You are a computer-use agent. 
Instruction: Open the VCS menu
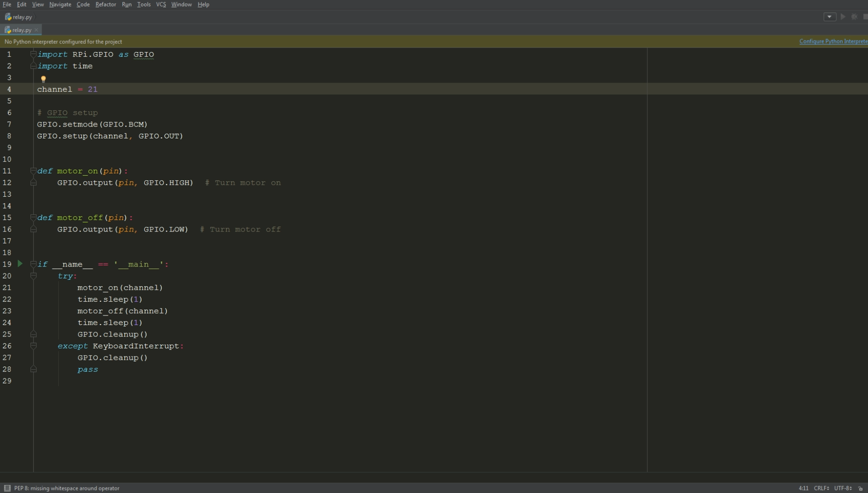161,5
